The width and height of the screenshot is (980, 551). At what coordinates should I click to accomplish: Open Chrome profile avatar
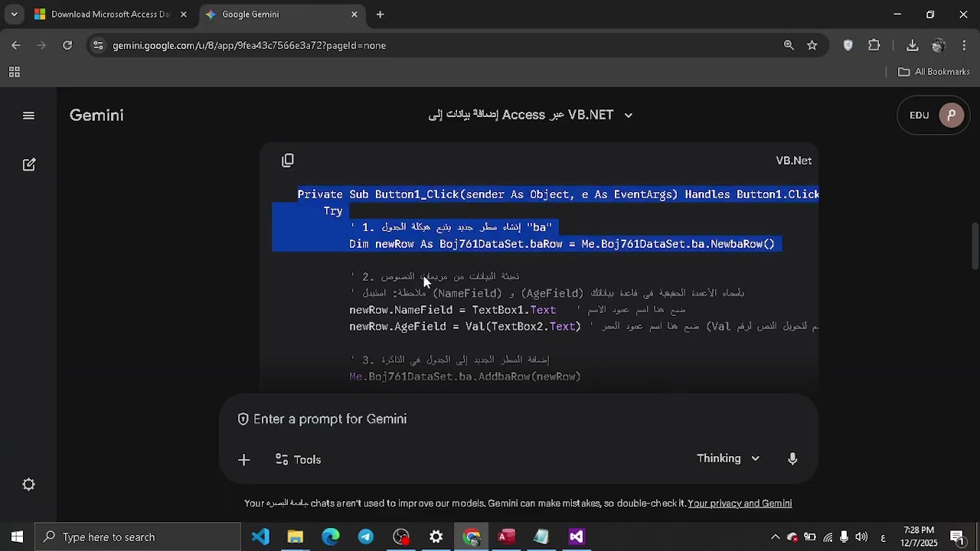click(938, 46)
